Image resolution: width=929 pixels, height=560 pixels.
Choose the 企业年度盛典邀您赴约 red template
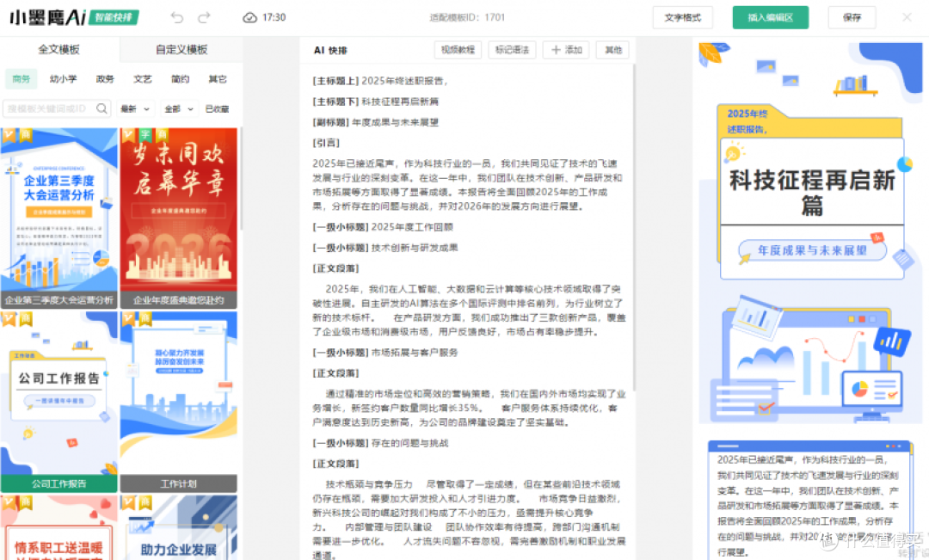tap(178, 218)
